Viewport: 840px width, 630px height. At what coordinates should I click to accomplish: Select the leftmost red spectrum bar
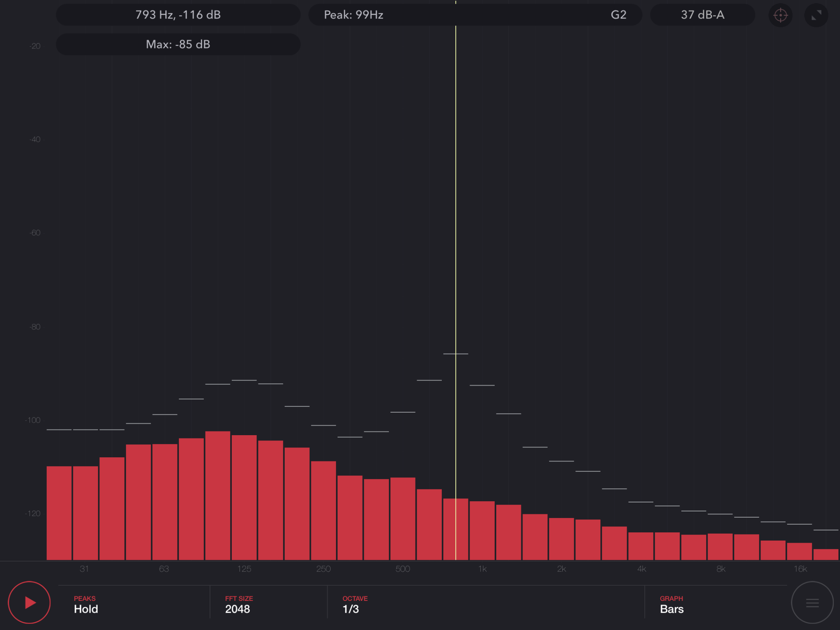[59, 513]
